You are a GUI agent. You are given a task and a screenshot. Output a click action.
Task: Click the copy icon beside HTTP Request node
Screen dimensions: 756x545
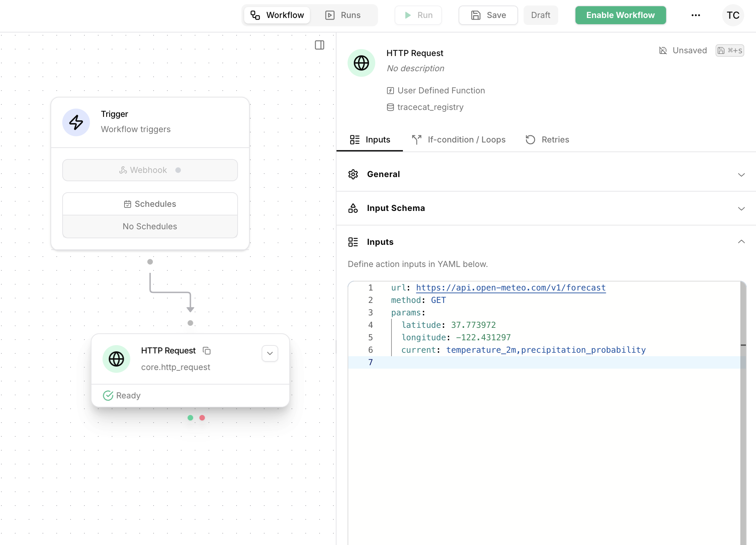206,351
